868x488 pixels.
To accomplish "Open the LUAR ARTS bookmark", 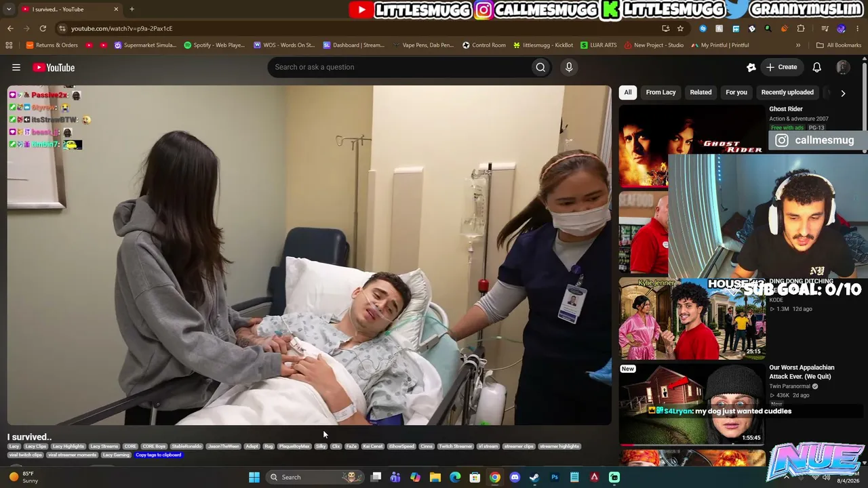I will [x=599, y=45].
